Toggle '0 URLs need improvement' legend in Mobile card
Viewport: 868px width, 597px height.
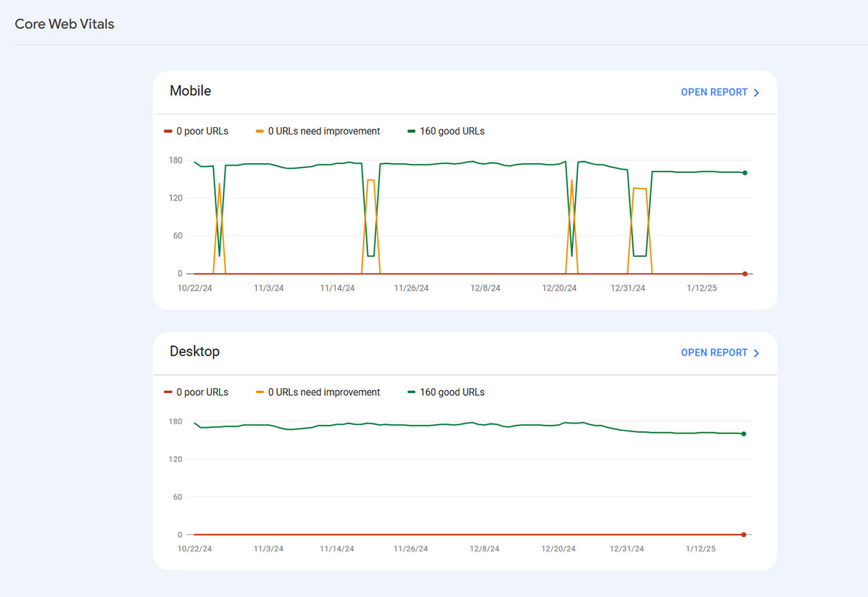318,132
